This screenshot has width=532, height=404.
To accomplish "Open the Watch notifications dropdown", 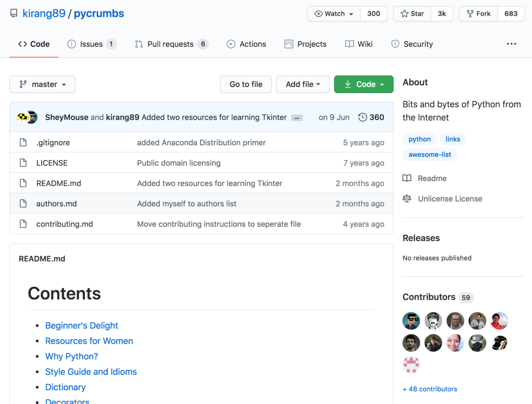I will pyautogui.click(x=334, y=14).
